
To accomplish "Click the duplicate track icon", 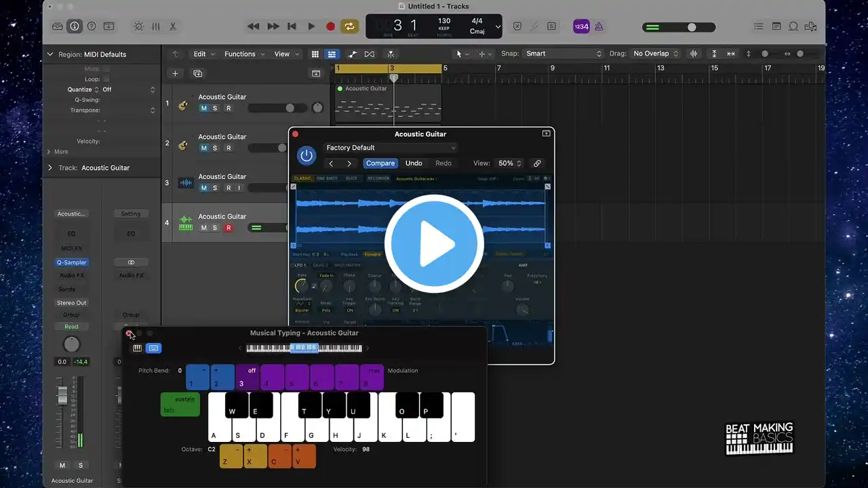I will click(x=198, y=73).
